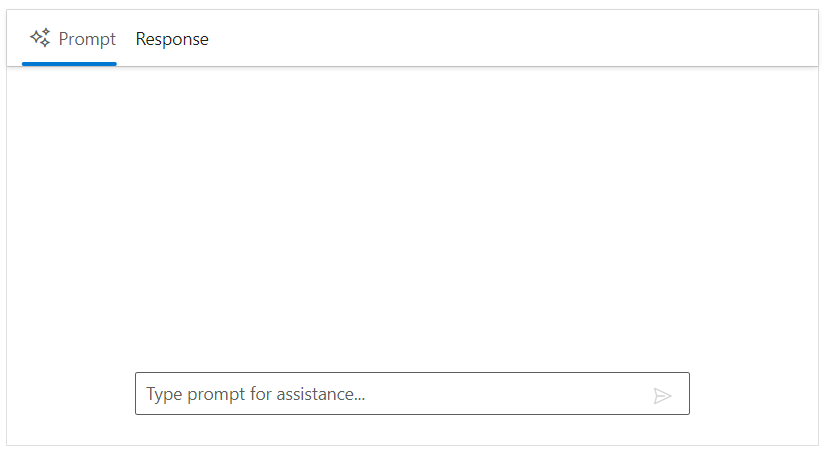
Task: Click the blue underline beneath the Prompt tab
Action: pyautogui.click(x=69, y=63)
